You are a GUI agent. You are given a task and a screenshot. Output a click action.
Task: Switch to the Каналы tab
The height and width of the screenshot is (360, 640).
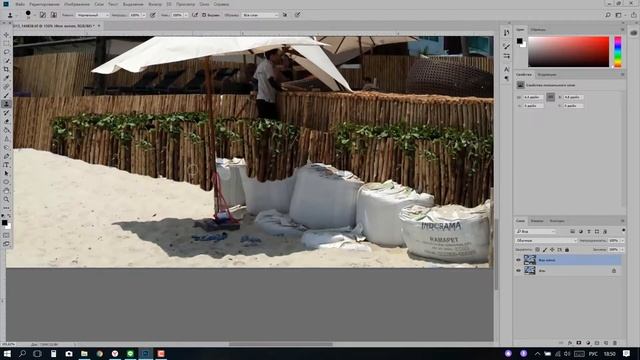click(x=537, y=221)
